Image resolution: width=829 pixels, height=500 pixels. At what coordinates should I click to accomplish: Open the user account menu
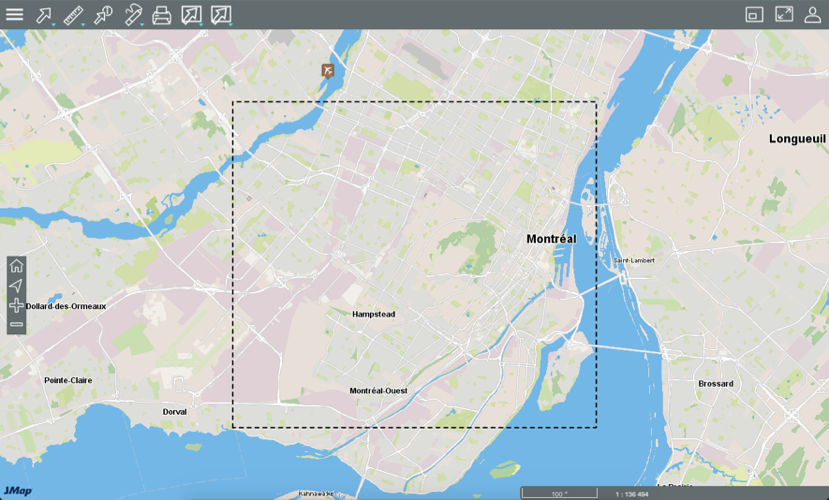[x=813, y=14]
